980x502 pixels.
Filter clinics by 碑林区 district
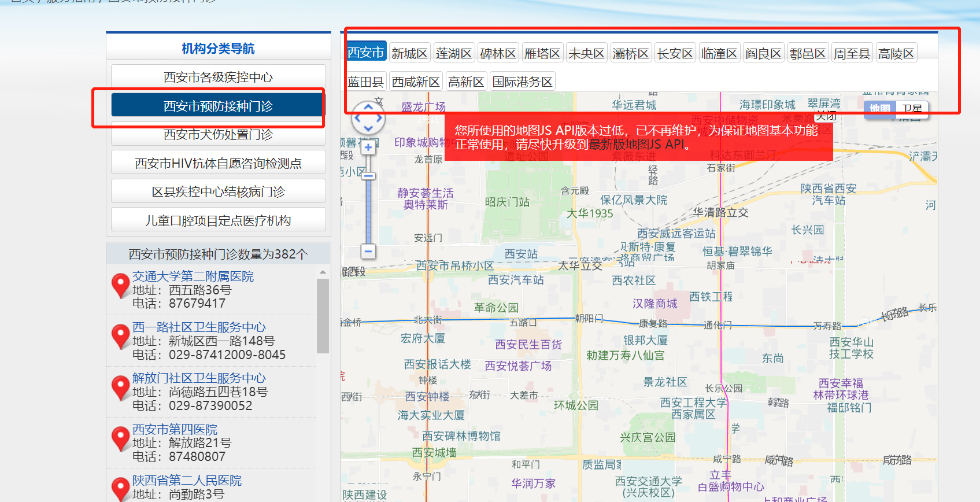(498, 54)
